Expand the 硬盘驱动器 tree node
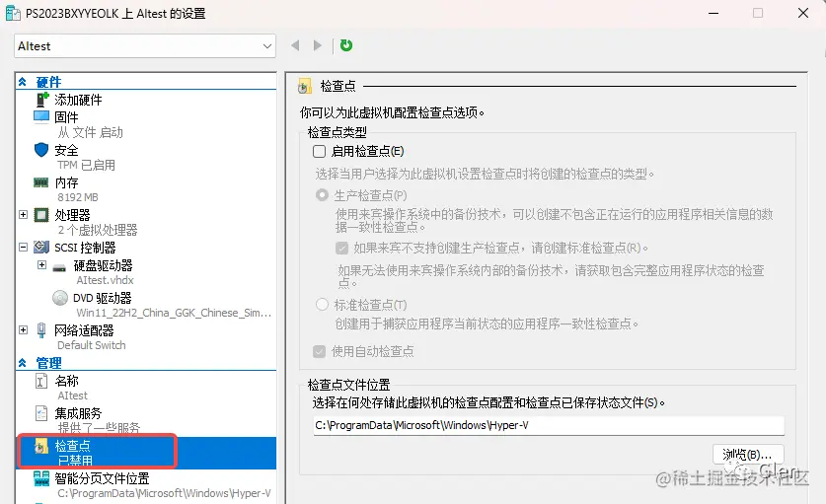826x504 pixels. (x=41, y=265)
